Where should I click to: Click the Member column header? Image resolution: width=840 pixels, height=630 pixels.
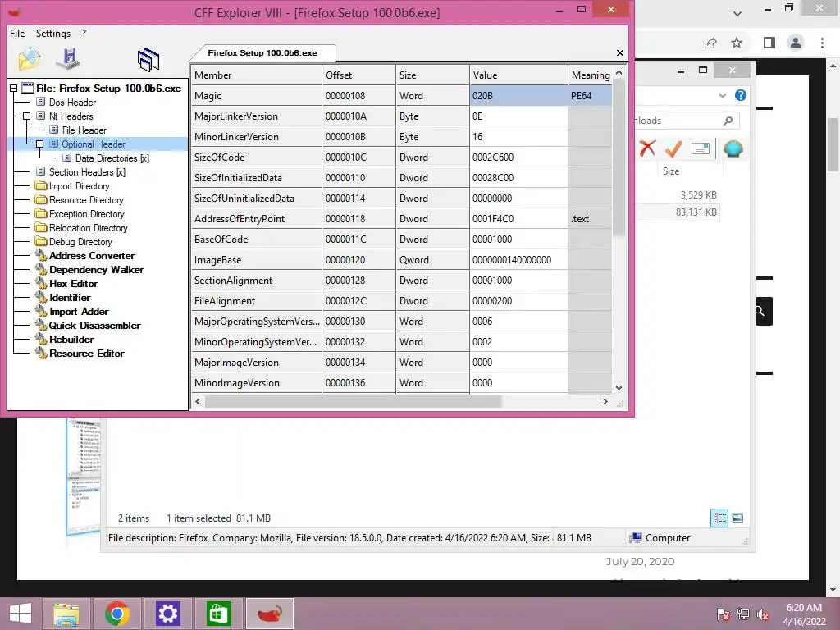tap(257, 75)
